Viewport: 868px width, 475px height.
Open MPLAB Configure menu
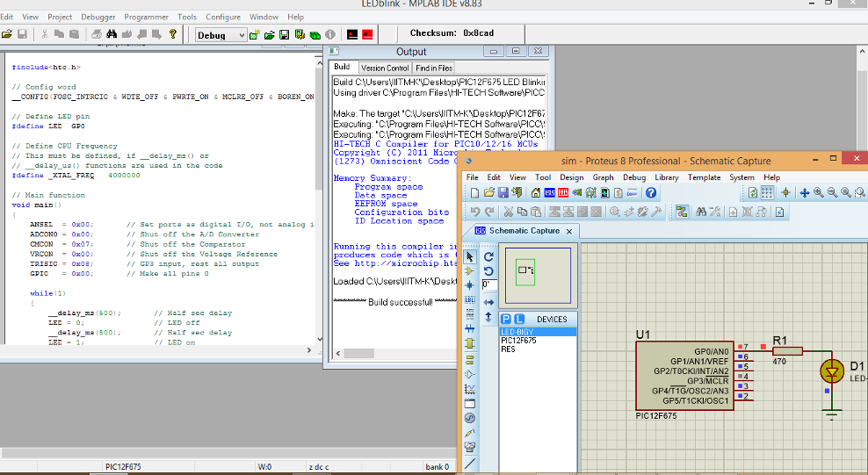pyautogui.click(x=223, y=18)
